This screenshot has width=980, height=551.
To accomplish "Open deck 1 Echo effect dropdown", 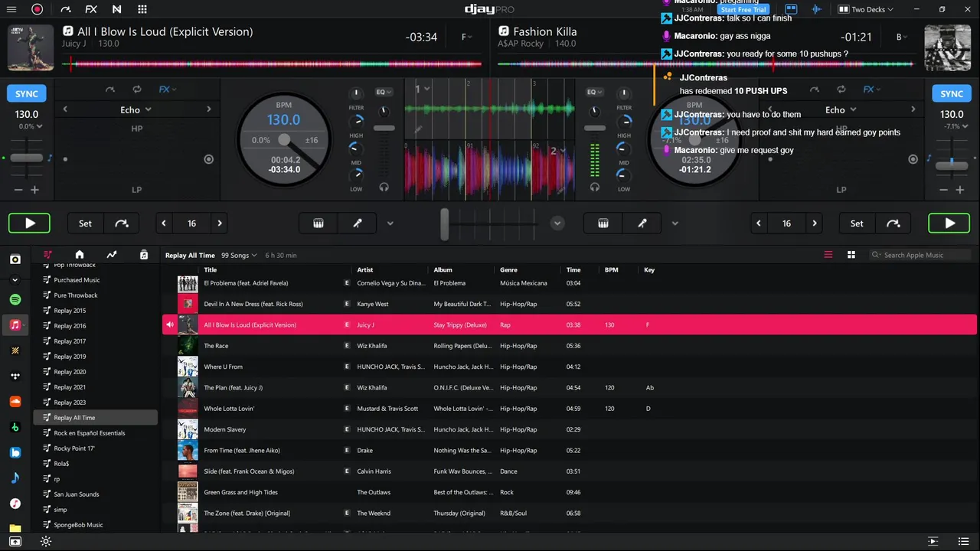I will [136, 109].
